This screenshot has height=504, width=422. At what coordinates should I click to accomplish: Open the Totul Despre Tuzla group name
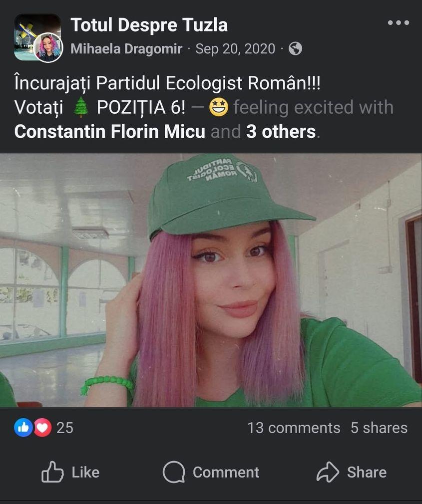pyautogui.click(x=149, y=24)
